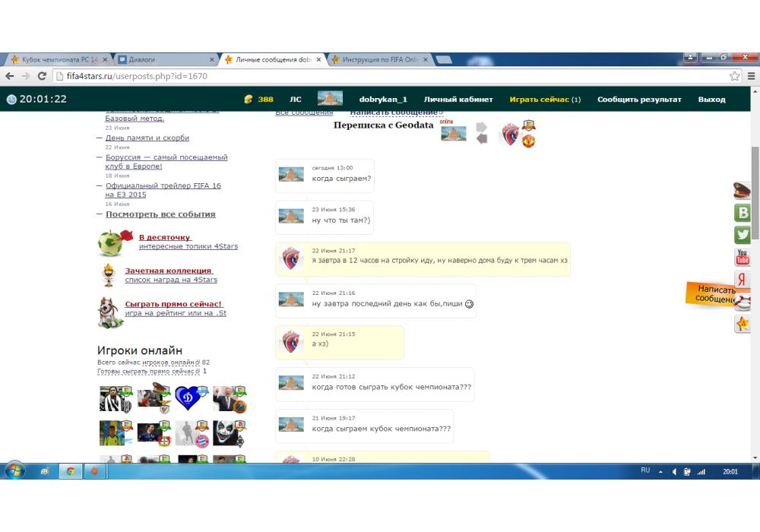Image resolution: width=760 pixels, height=532 pixels.
Task: Bookmark page with the address bar star
Action: [x=734, y=76]
